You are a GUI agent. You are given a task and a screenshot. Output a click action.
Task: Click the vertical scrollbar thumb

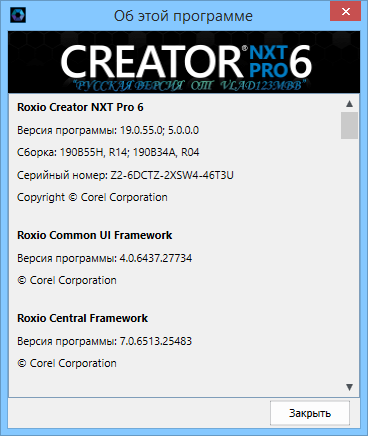pos(349,125)
